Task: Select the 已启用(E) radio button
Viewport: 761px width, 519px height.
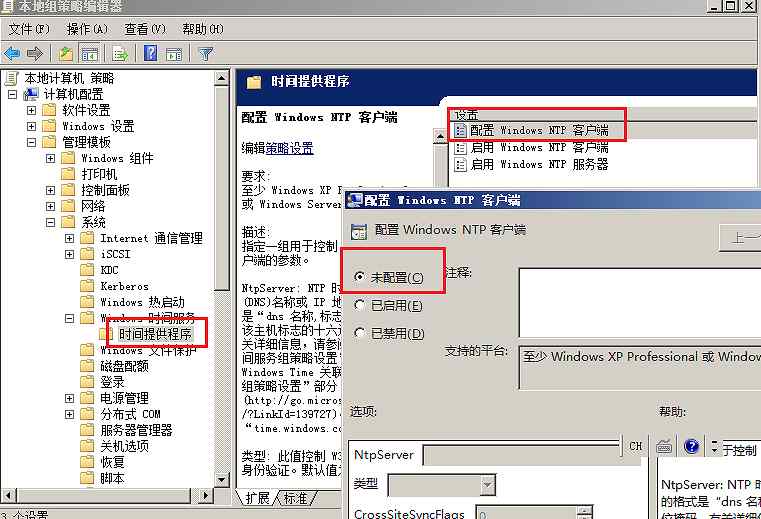Action: pos(359,305)
